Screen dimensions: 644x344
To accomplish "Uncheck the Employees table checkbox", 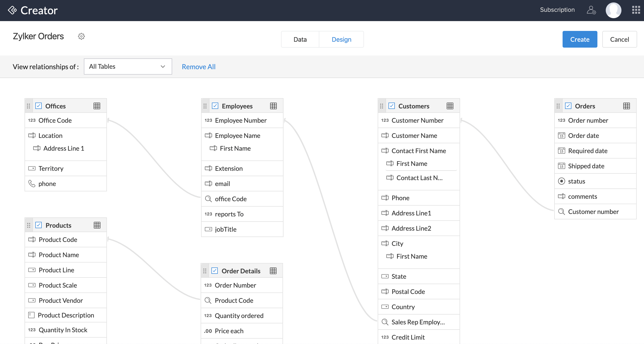I will [x=215, y=106].
